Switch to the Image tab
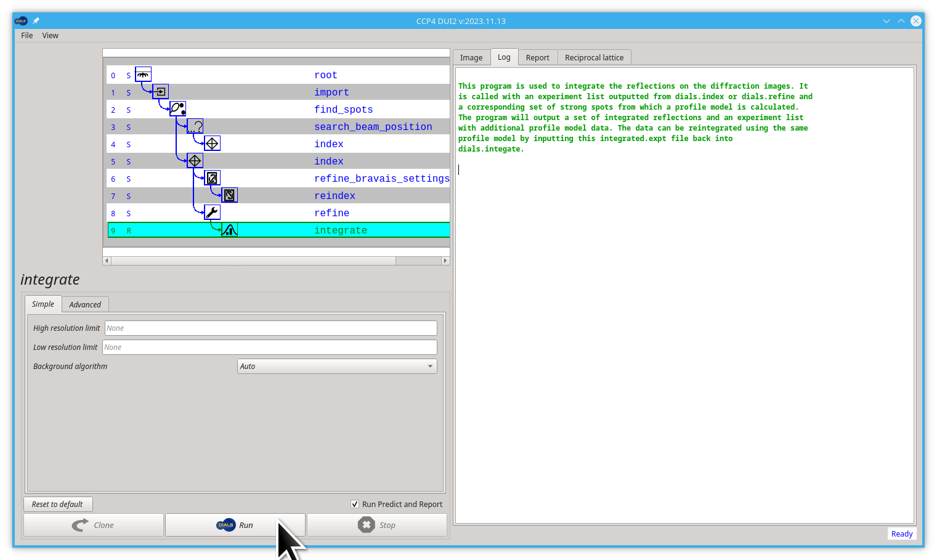This screenshot has width=937, height=560. pos(471,57)
